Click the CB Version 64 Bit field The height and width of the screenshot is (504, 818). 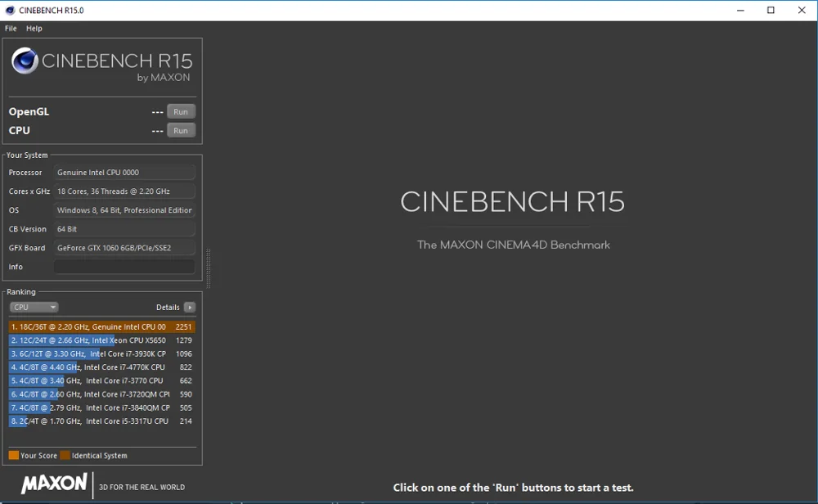[124, 228]
